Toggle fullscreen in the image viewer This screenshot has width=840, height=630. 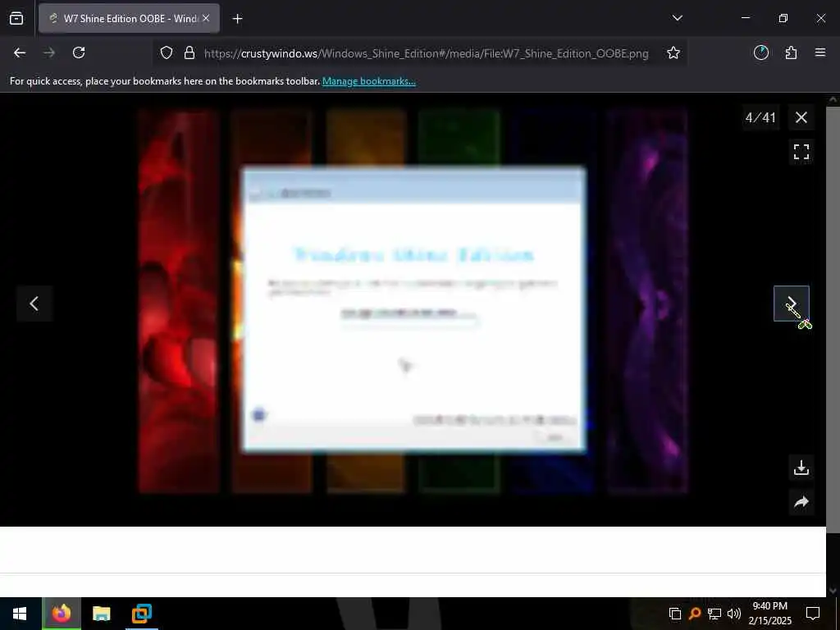coord(801,152)
